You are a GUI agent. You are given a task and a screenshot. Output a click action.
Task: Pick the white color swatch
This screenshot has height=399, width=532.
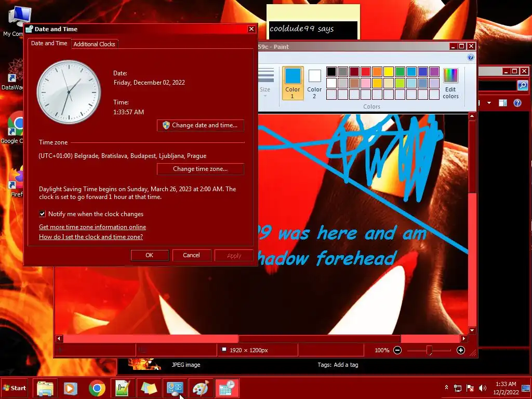coord(331,83)
